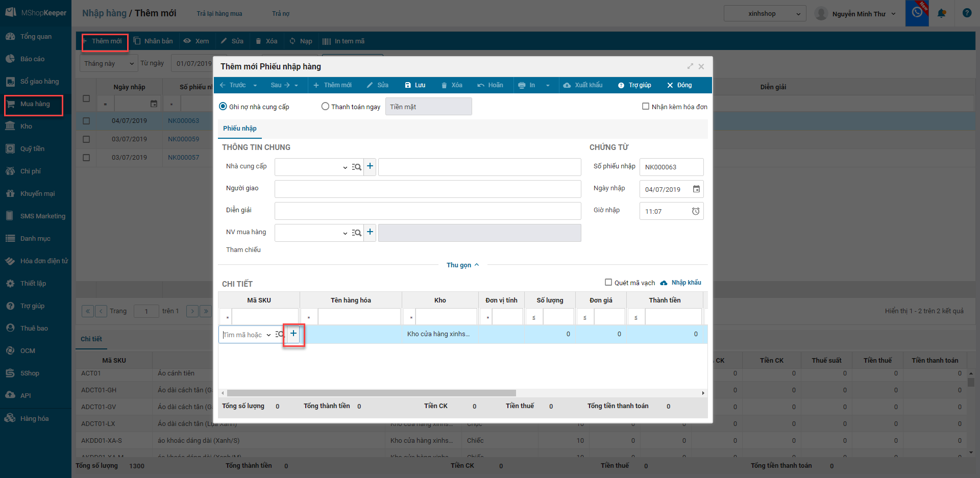The height and width of the screenshot is (478, 980).
Task: Expand the In print options arrow
Action: 548,85
